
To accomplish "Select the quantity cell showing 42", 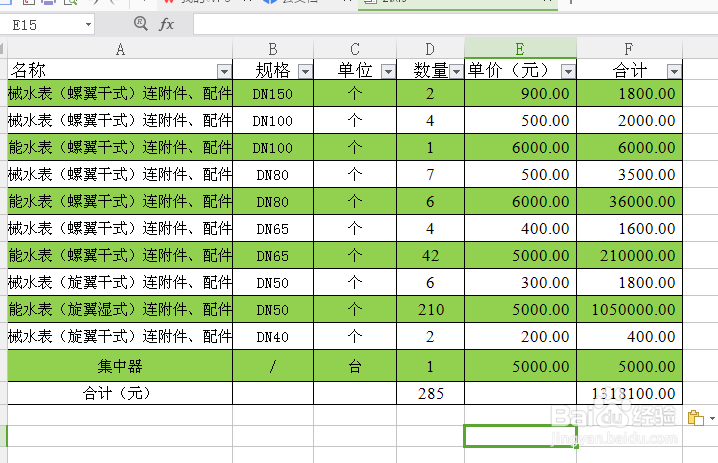I will coord(430,256).
